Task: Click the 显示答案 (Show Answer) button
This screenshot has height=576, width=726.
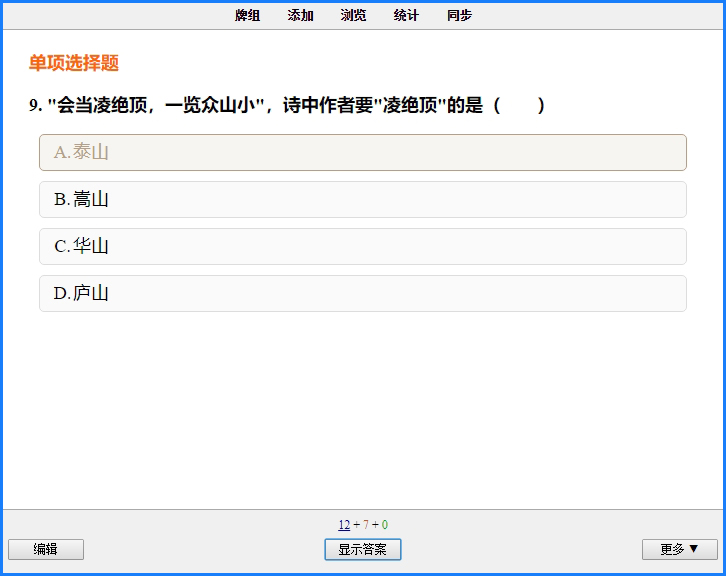Action: pos(363,549)
